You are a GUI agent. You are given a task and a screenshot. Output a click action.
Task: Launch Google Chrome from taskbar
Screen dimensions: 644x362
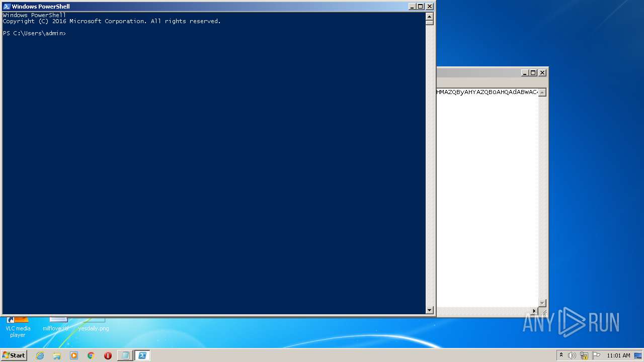[91, 355]
